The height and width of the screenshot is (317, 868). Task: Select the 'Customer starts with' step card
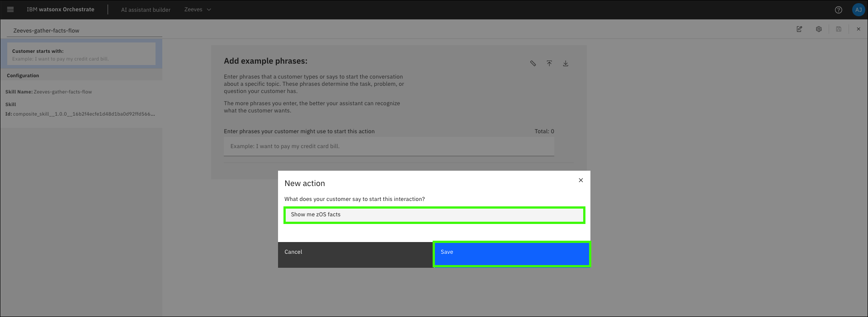81,54
